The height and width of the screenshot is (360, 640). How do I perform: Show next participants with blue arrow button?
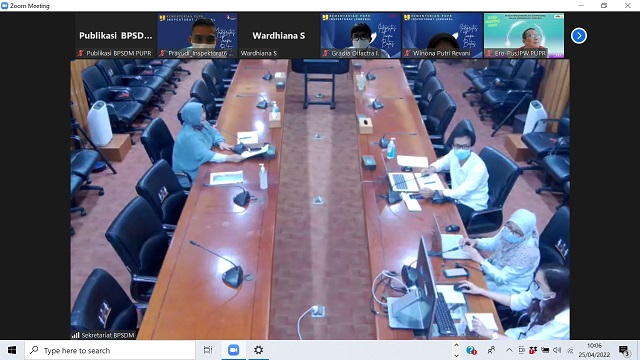578,36
